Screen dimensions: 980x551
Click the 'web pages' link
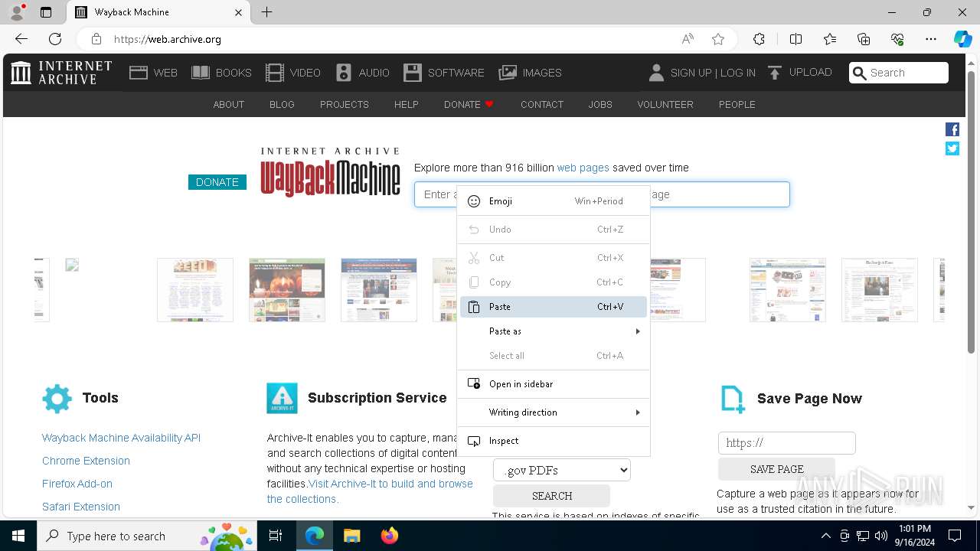pyautogui.click(x=583, y=168)
